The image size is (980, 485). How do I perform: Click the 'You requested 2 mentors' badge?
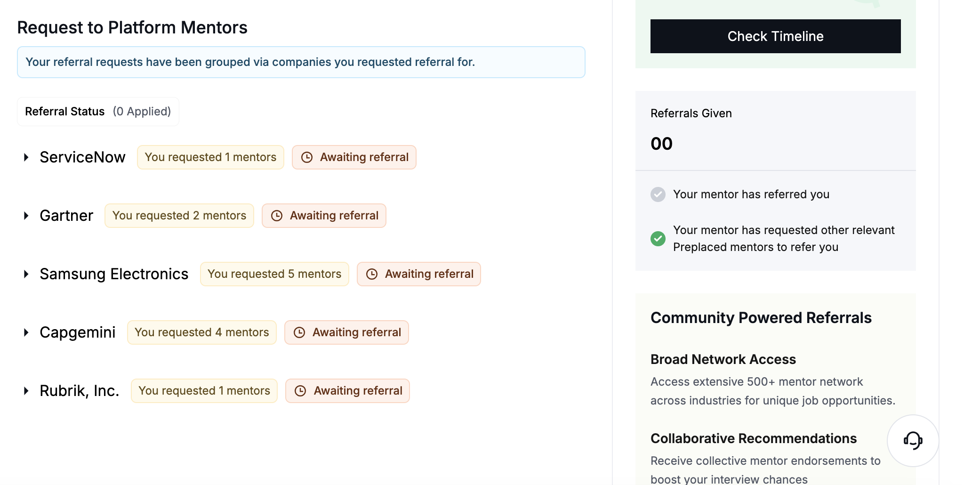click(x=179, y=216)
